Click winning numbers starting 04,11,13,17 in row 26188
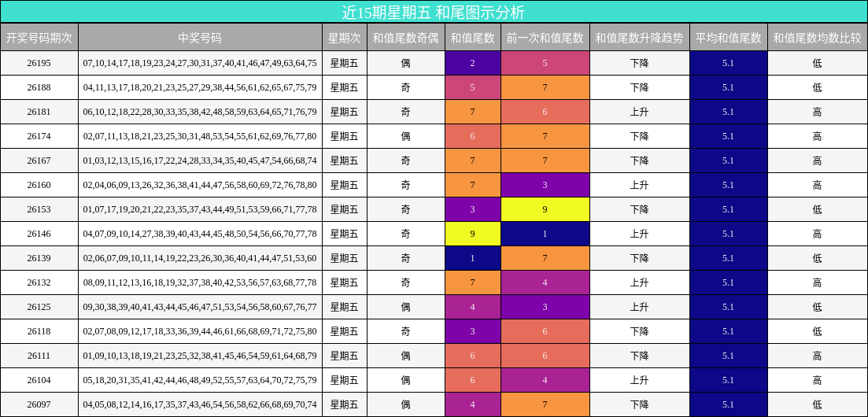Image resolution: width=868 pixels, height=417 pixels. coord(201,87)
